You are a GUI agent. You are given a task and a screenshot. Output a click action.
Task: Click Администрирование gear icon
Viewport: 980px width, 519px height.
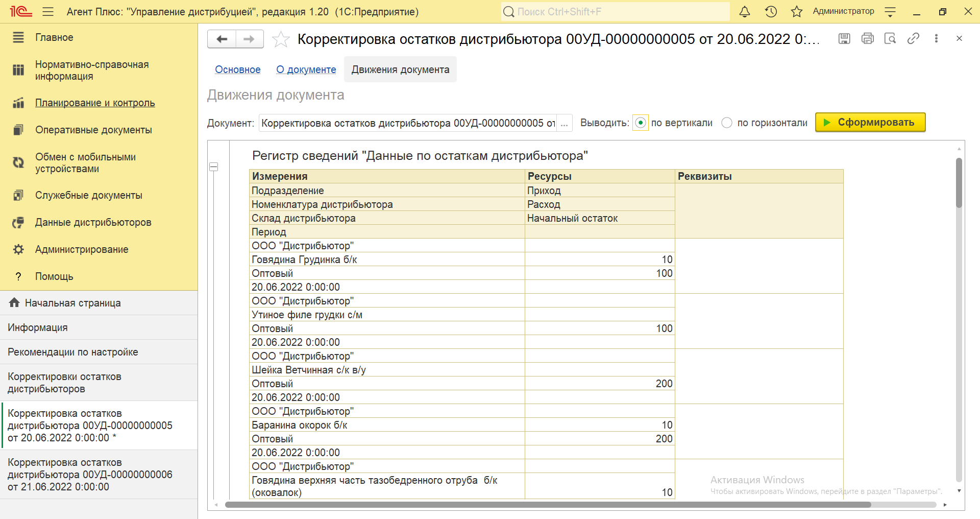point(18,249)
